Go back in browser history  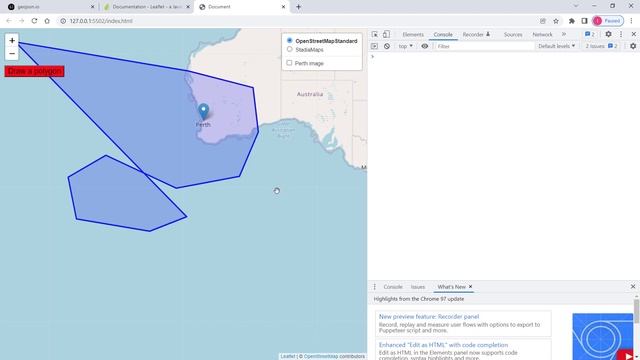click(x=9, y=21)
